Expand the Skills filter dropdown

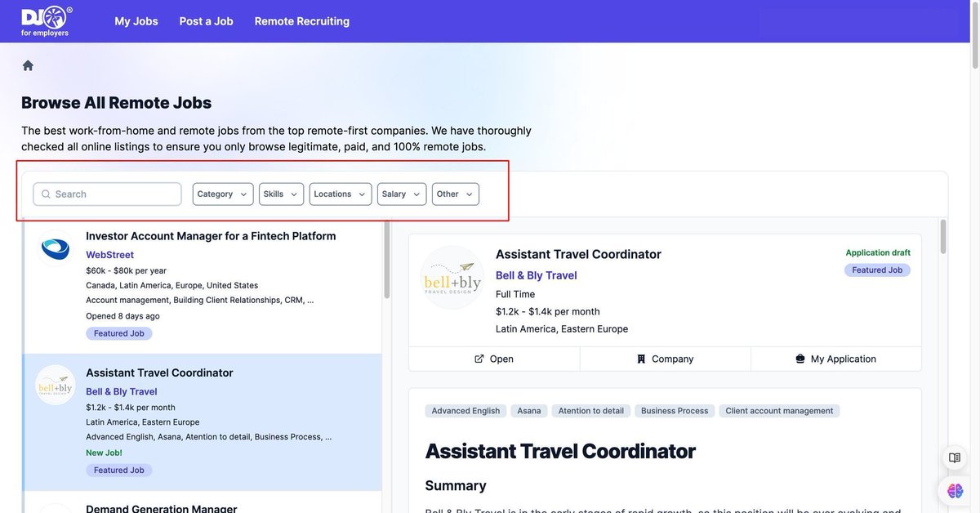(281, 194)
